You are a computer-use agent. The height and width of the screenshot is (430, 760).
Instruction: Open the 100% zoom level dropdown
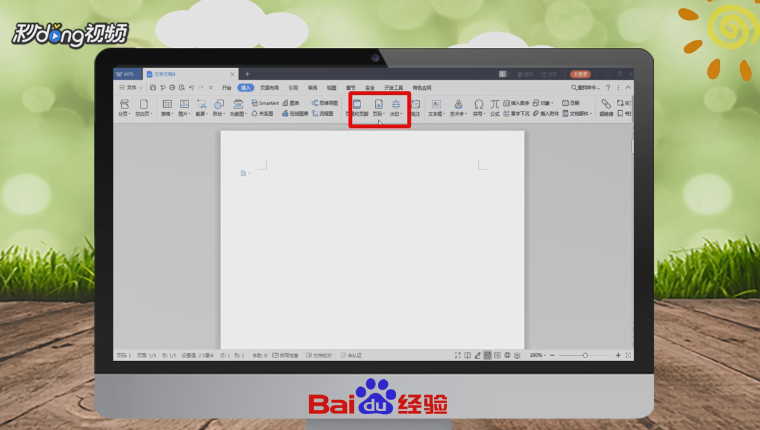(x=538, y=355)
